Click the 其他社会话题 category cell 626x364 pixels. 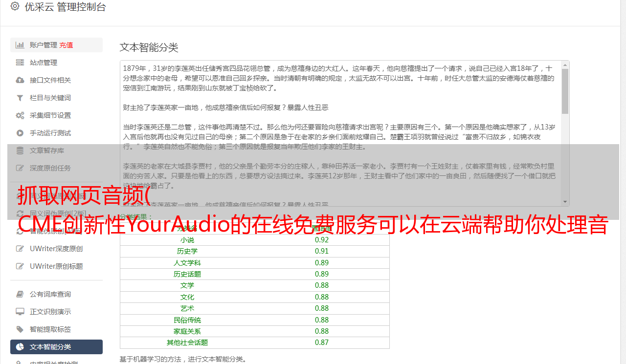187,343
